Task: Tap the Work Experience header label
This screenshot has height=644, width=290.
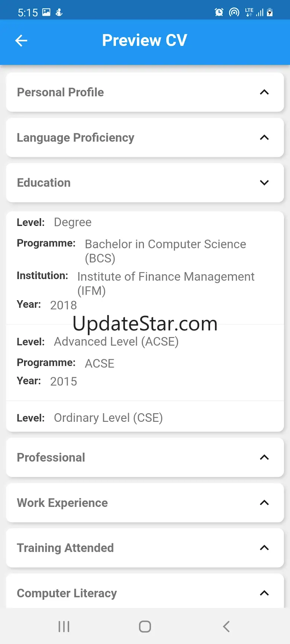Action: click(x=62, y=503)
